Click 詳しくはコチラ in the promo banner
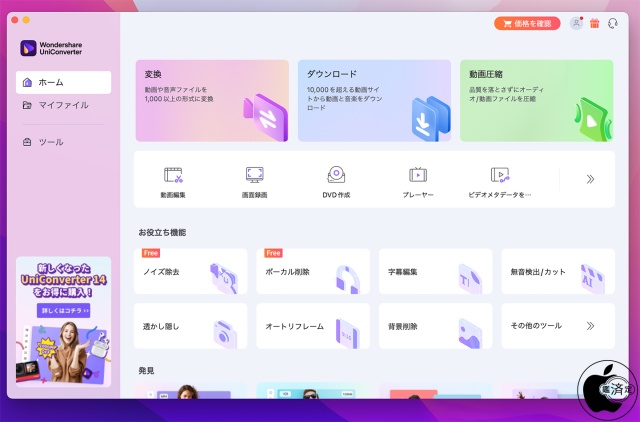 tap(63, 311)
